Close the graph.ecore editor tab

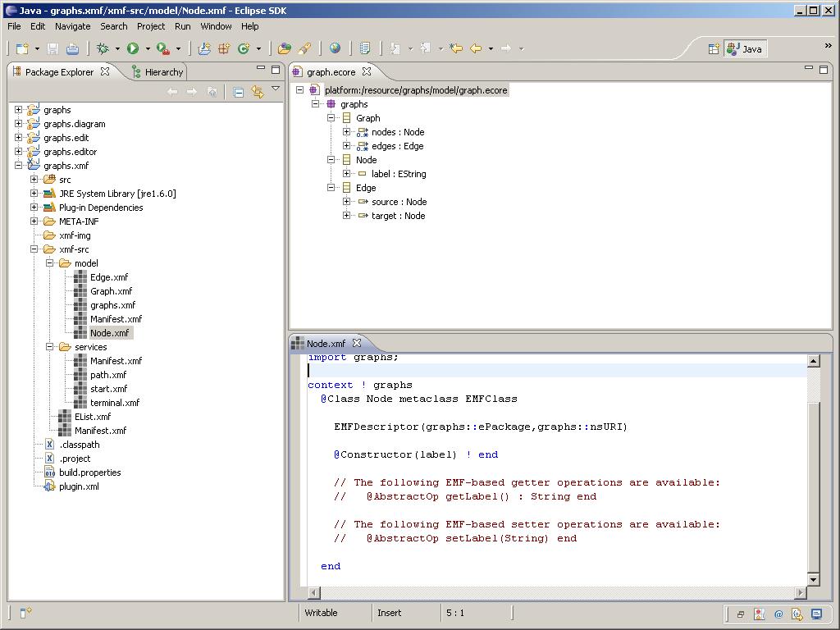(x=367, y=71)
